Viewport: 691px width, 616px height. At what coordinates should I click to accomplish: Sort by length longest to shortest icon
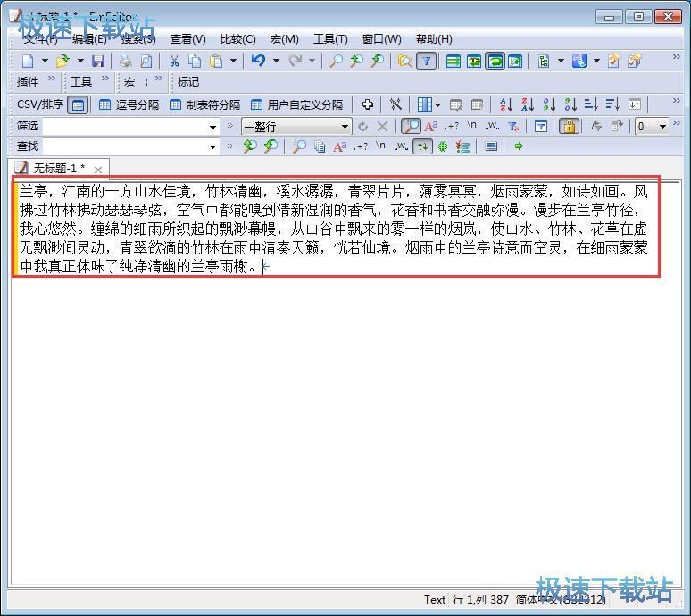[612, 104]
